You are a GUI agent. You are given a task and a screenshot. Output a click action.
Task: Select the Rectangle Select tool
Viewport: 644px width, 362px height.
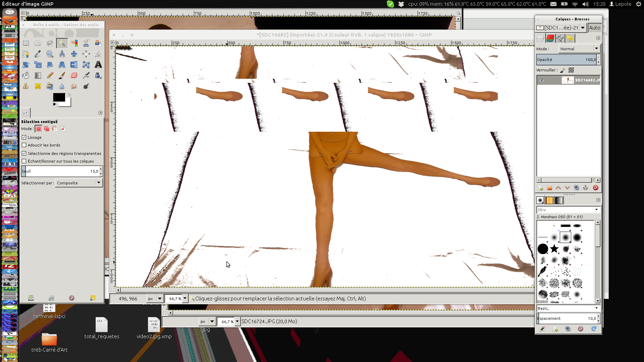(x=26, y=43)
